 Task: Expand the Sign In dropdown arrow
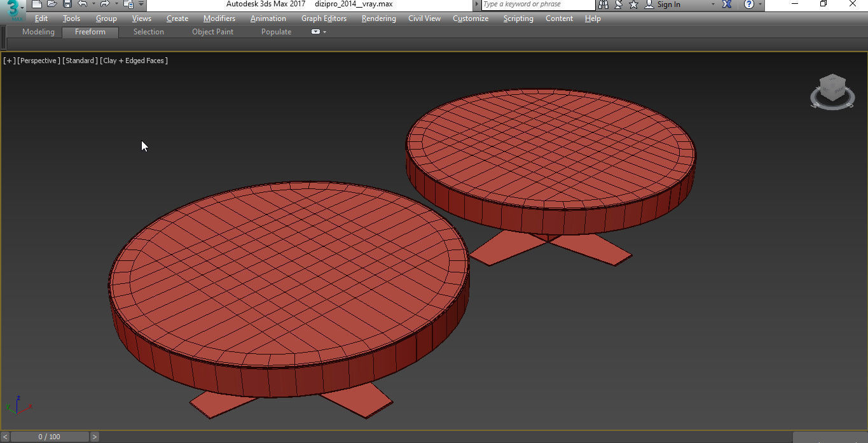[712, 4]
